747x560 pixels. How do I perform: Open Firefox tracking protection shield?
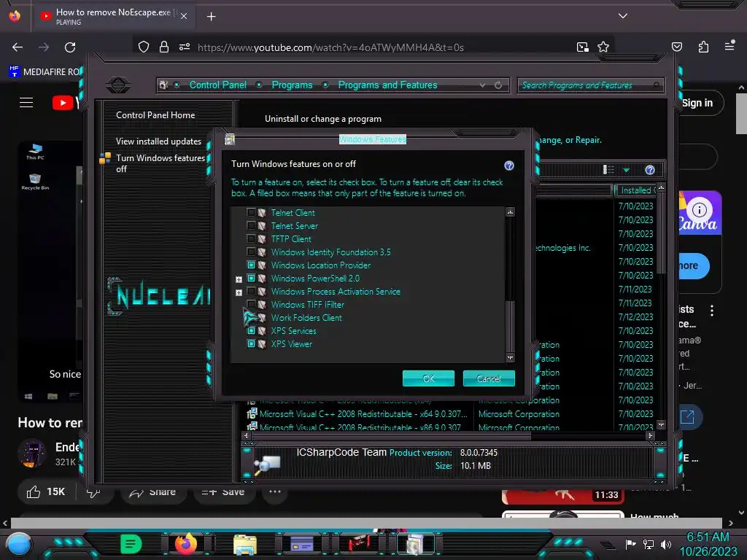[x=144, y=47]
